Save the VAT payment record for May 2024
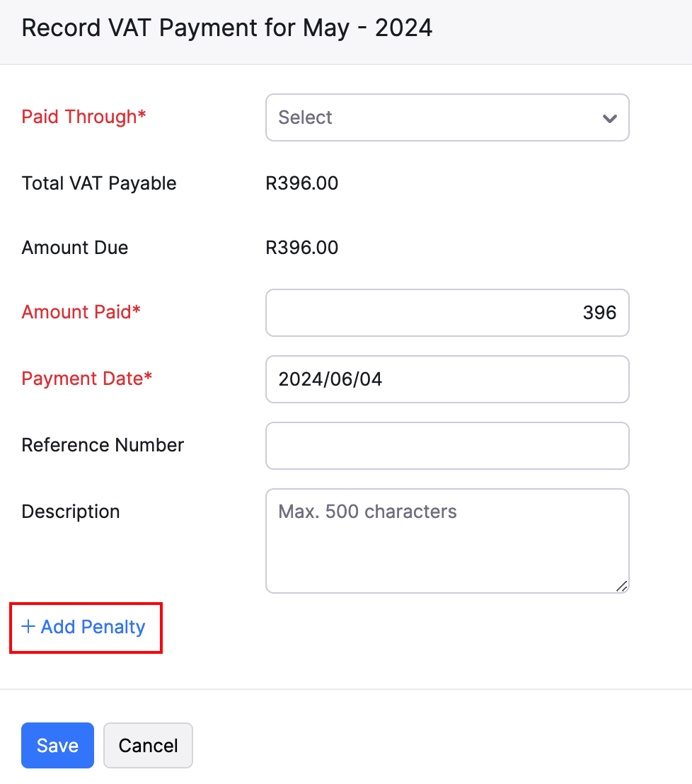 pos(57,745)
